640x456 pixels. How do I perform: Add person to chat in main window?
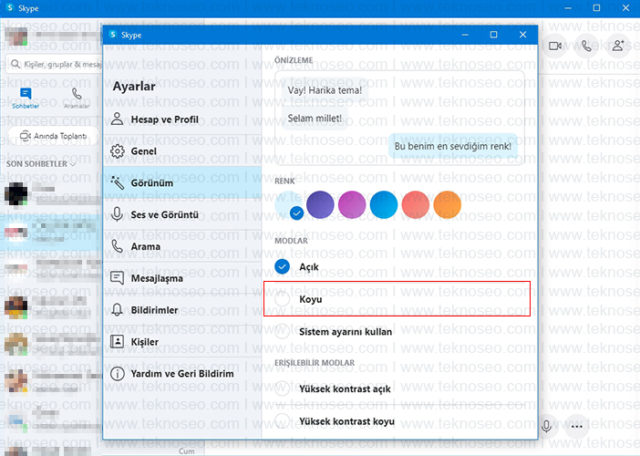[618, 46]
